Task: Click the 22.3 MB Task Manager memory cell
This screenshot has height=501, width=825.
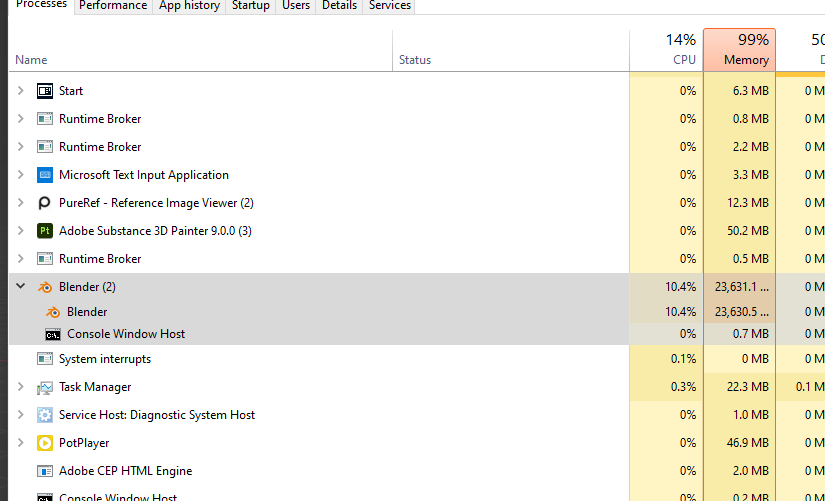Action: tap(739, 387)
